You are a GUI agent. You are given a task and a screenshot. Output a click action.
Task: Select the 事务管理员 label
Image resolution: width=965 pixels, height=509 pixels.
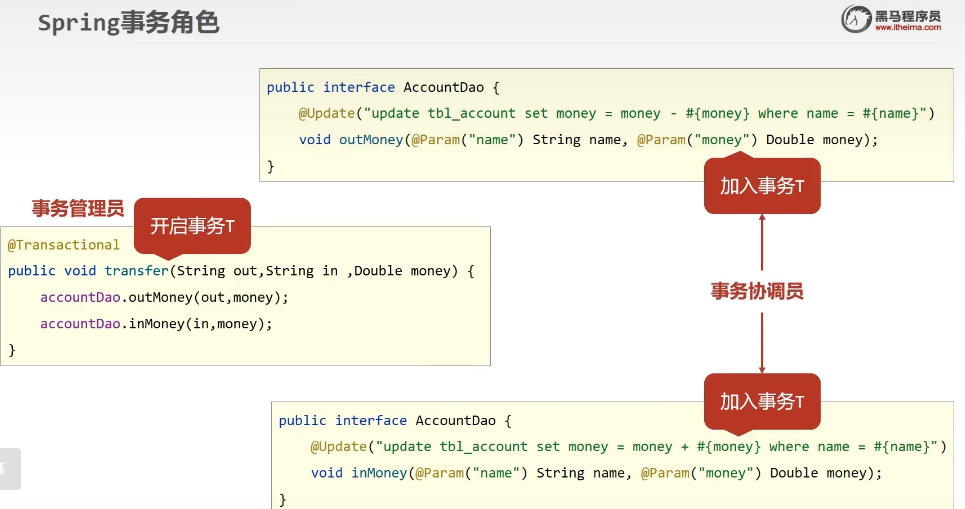pos(78,208)
